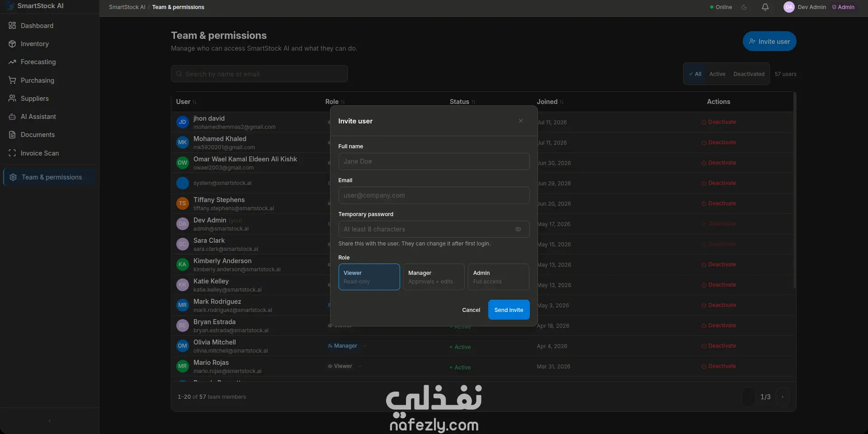868x434 pixels.
Task: Go to next page with the arrow
Action: 783,397
